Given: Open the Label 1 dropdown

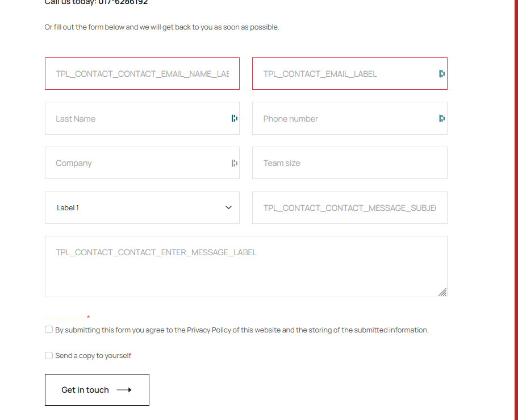Looking at the screenshot, I should pos(142,208).
